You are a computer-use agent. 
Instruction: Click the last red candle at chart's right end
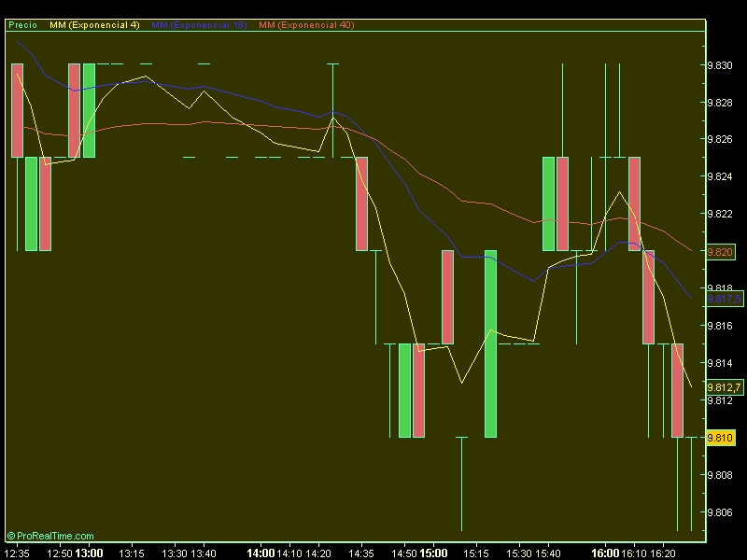coord(677,390)
